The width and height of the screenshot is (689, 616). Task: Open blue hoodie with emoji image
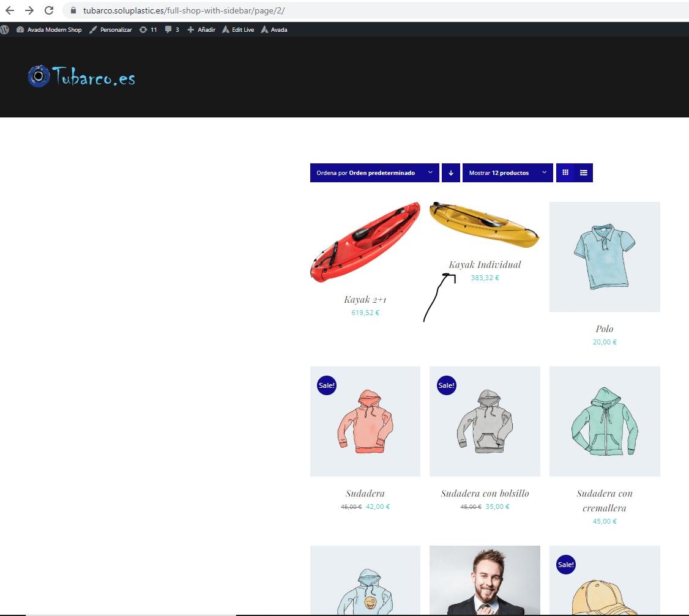(x=365, y=580)
